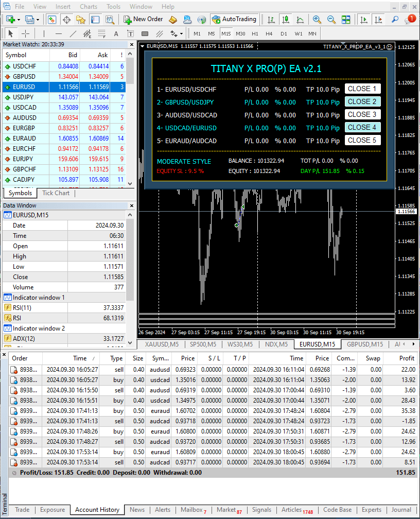This screenshot has height=519, width=420.
Task: Click CLOSE 2 for GBPUSD/USDJPY
Action: pos(362,101)
